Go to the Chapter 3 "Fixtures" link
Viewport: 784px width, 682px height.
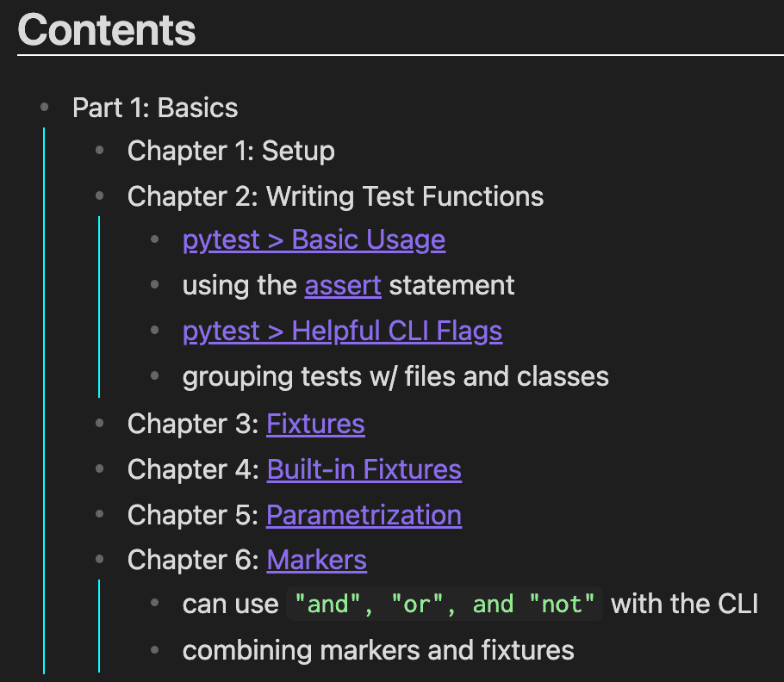(315, 424)
